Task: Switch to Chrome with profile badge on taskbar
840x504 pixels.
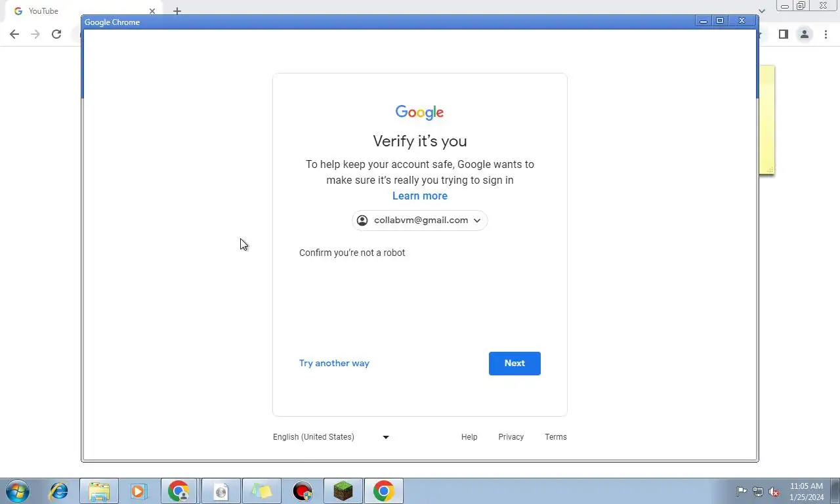Action: point(179,491)
